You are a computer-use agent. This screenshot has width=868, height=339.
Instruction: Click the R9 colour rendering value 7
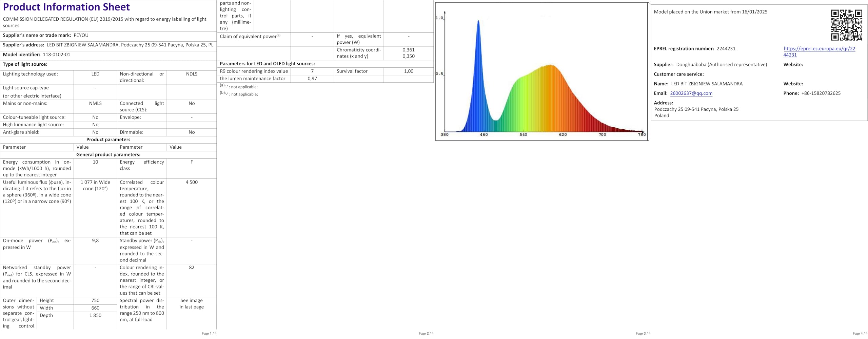(x=312, y=71)
